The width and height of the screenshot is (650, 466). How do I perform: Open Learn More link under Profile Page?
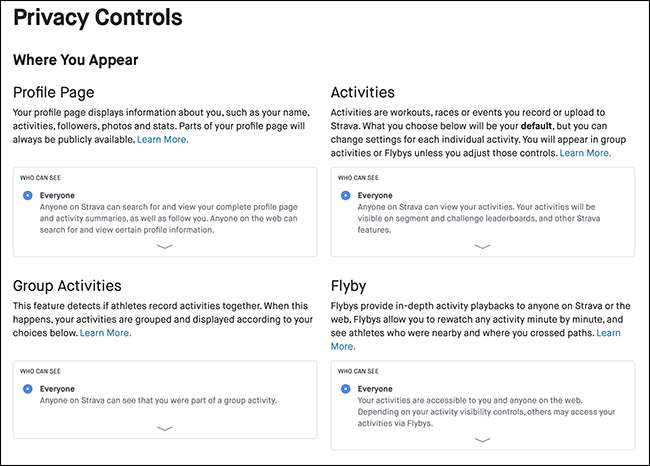click(162, 139)
